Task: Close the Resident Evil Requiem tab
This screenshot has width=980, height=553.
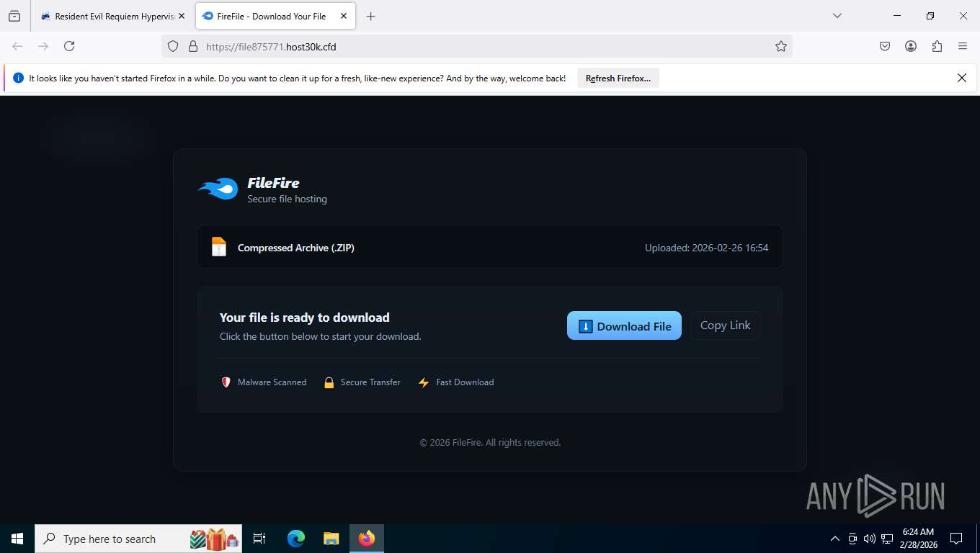Action: [x=182, y=16]
